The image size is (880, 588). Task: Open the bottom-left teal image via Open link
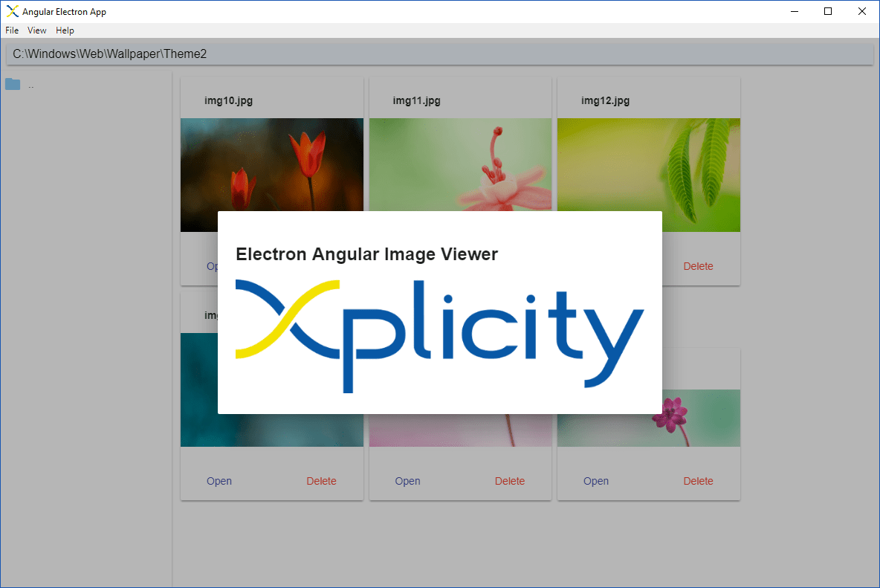click(x=219, y=481)
